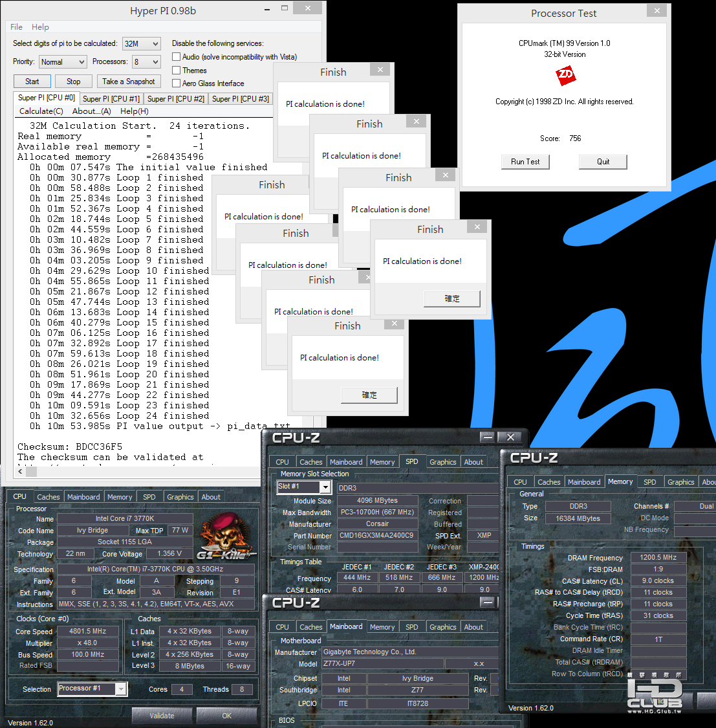Click the Checksum: BDCC36F5 line
The width and height of the screenshot is (716, 728).
point(70,447)
